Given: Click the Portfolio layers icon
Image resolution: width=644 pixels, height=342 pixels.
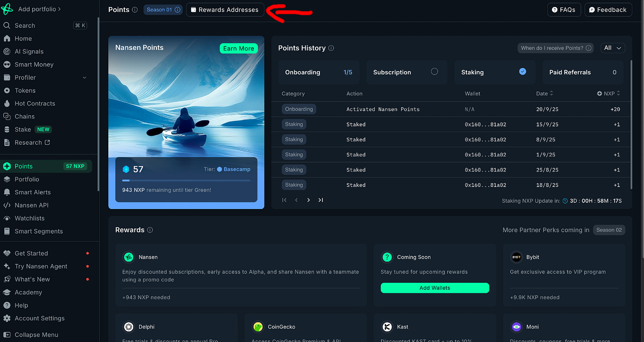Looking at the screenshot, I should pos(7,179).
